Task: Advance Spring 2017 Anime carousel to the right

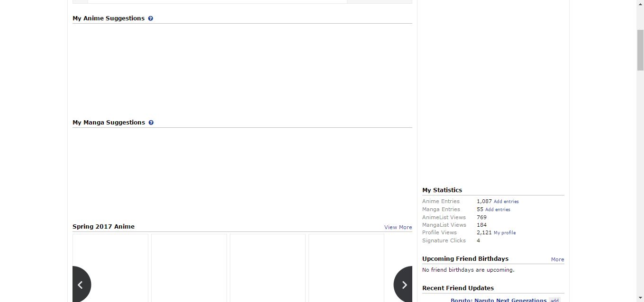Action: [404, 284]
